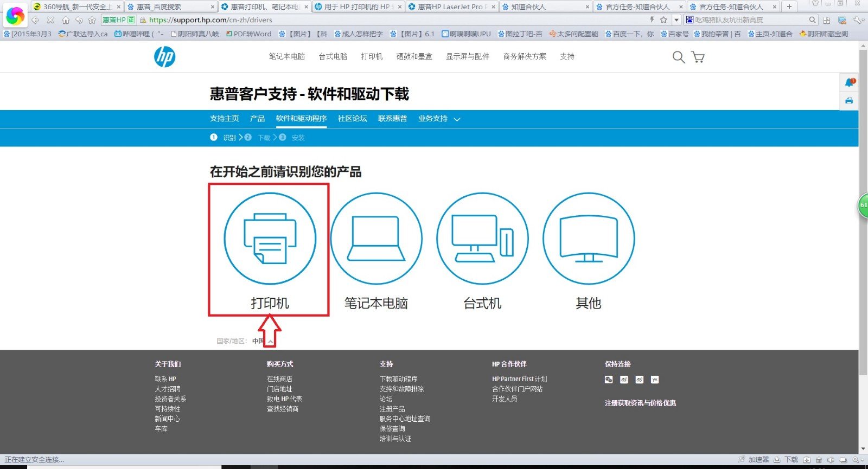Open HP Partner First 计划 link
This screenshot has width=868, height=469.
pyautogui.click(x=519, y=379)
